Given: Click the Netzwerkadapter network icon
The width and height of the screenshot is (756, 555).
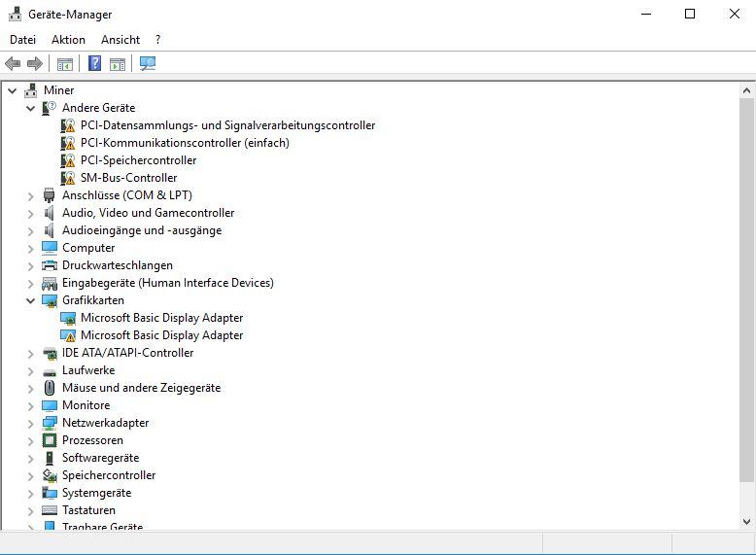Looking at the screenshot, I should [50, 423].
